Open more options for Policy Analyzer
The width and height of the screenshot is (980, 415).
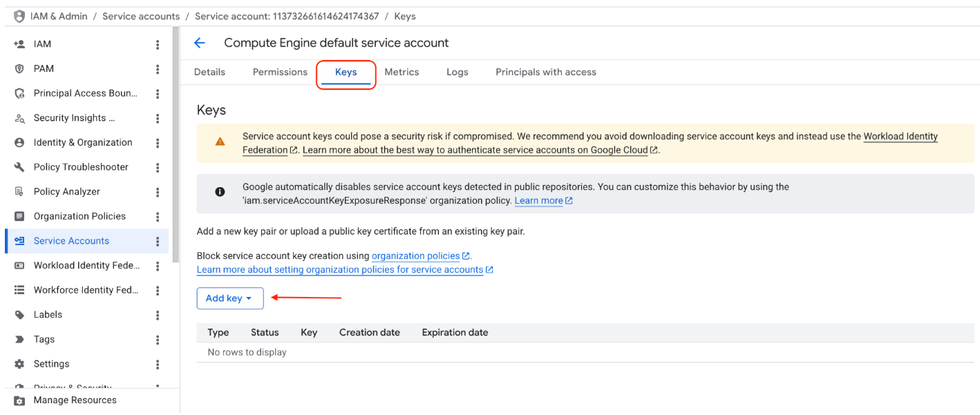158,192
